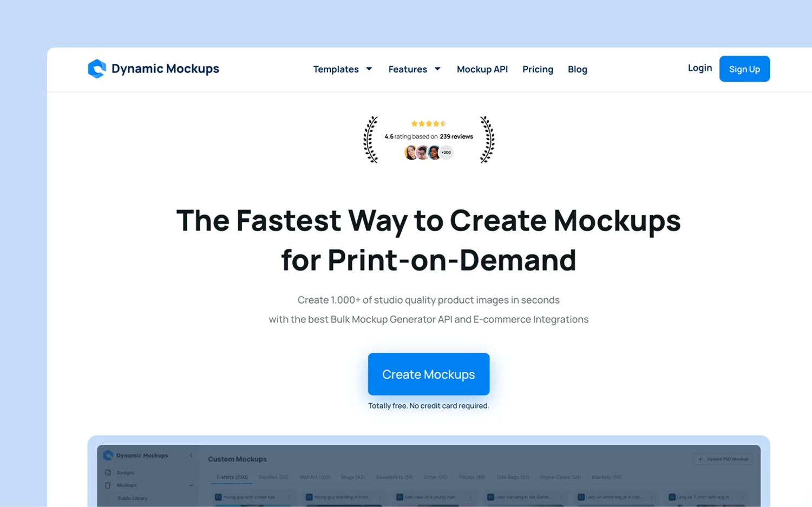
Task: Click 'Lady standing in the Garde...' mockup title
Action: pos(522,497)
